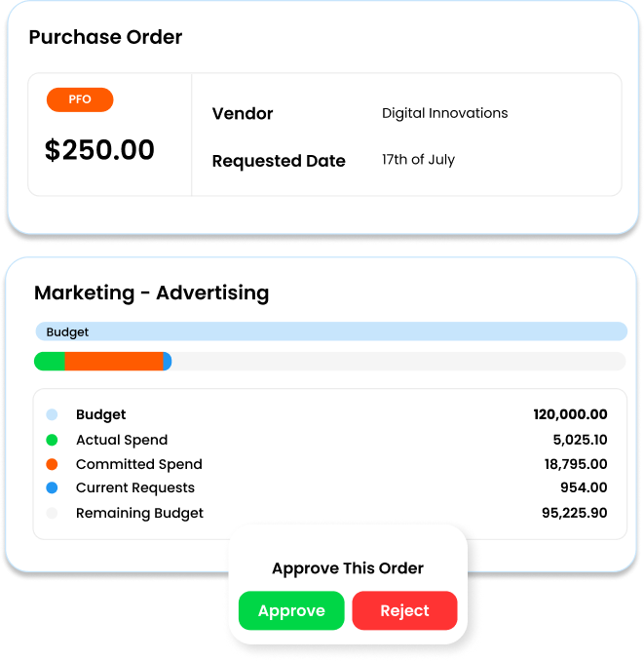Click the orange Committed Spend legend dot
Viewport: 644px width, 661px height.
(x=52, y=464)
